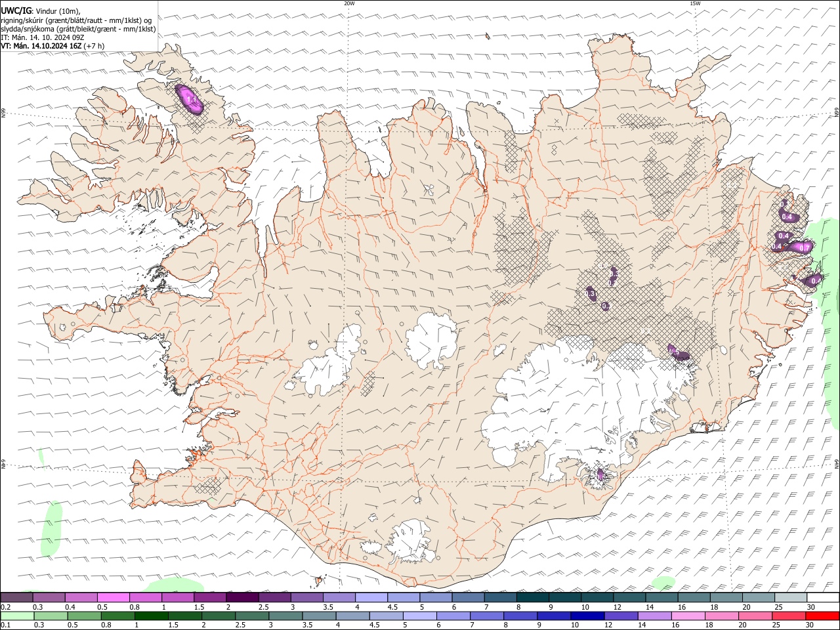
Task: Select the dark teal swatch between 8 and 9, upper row
Action: tap(533, 597)
